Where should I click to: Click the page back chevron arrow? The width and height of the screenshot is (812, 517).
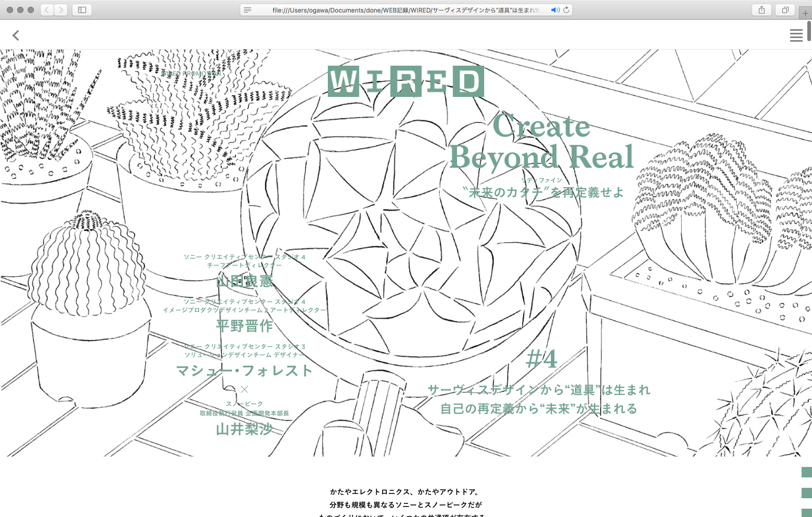pos(16,35)
